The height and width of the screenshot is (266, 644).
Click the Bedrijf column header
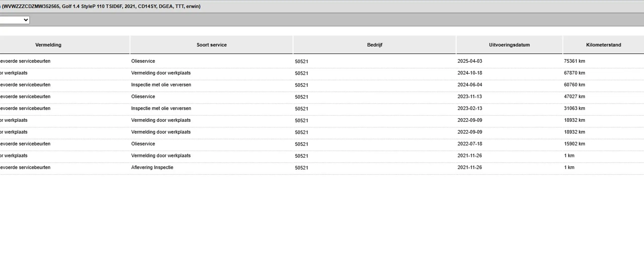375,45
